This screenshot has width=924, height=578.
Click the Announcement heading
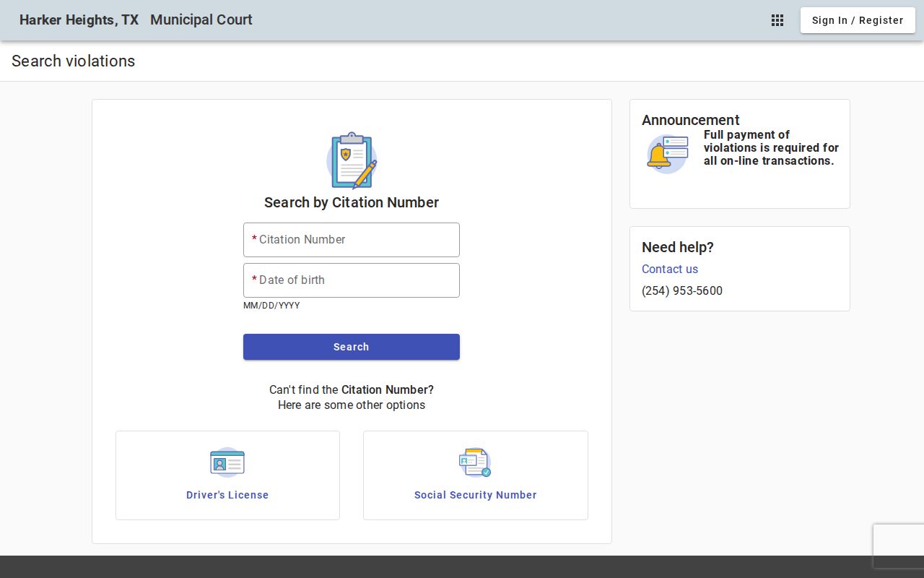(x=691, y=120)
